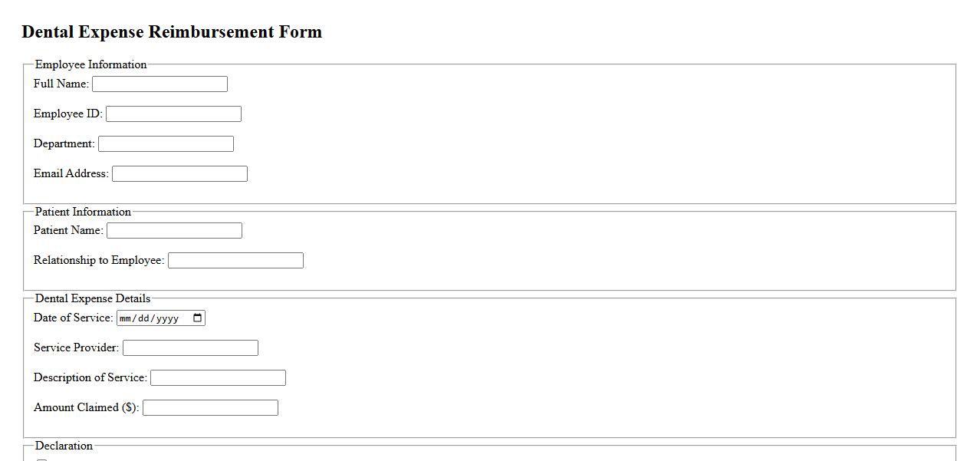Click the "Relationship to Employee:" label

coord(99,261)
